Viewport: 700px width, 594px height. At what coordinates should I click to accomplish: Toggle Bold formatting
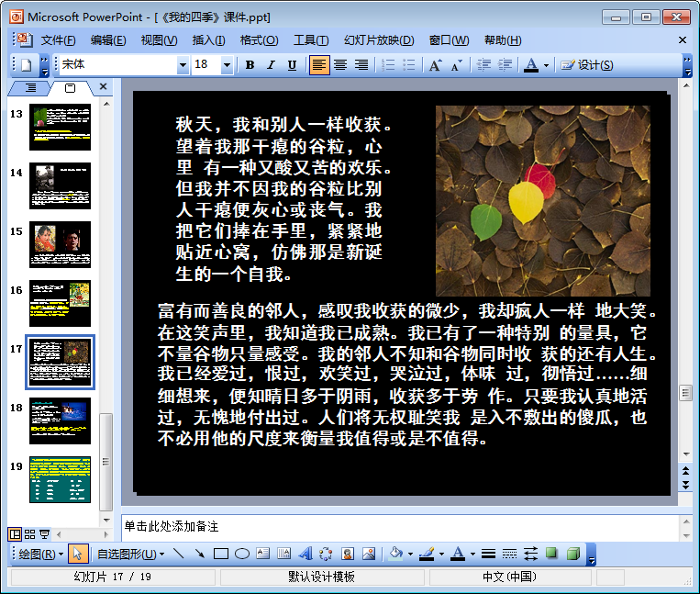click(x=250, y=65)
